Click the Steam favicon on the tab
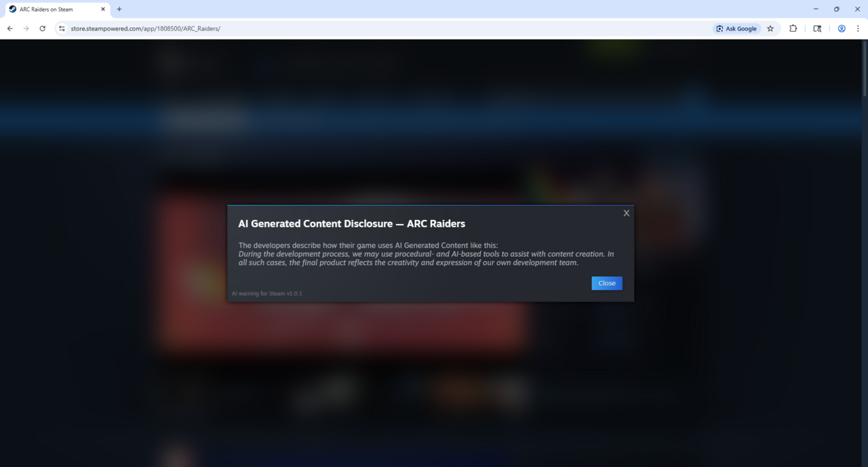The width and height of the screenshot is (868, 467). click(x=12, y=10)
